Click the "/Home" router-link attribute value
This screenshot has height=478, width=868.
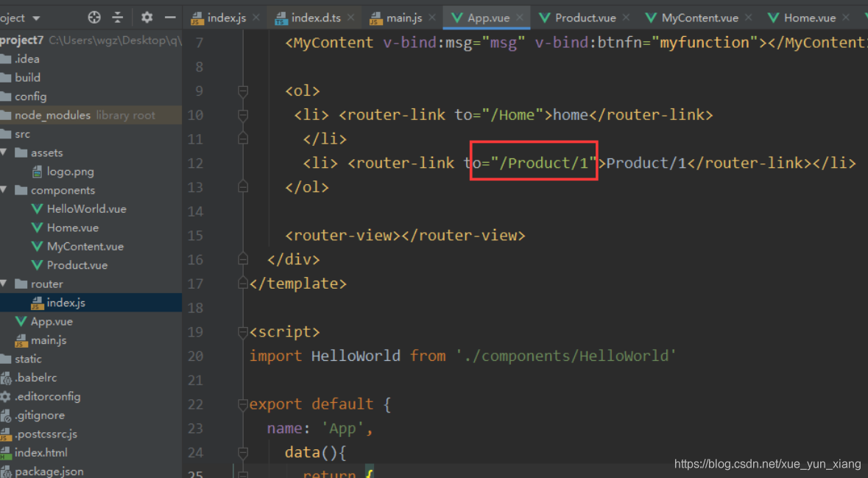(512, 115)
